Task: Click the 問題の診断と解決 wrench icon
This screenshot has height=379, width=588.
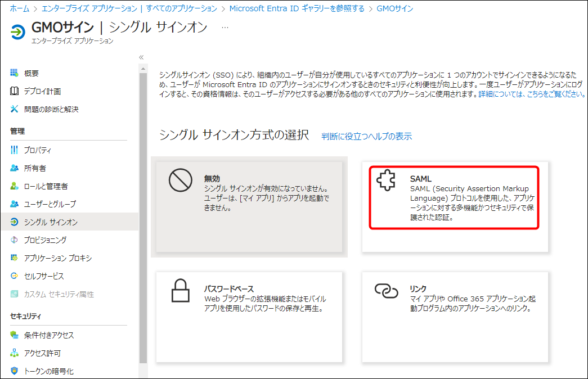Action: point(14,109)
